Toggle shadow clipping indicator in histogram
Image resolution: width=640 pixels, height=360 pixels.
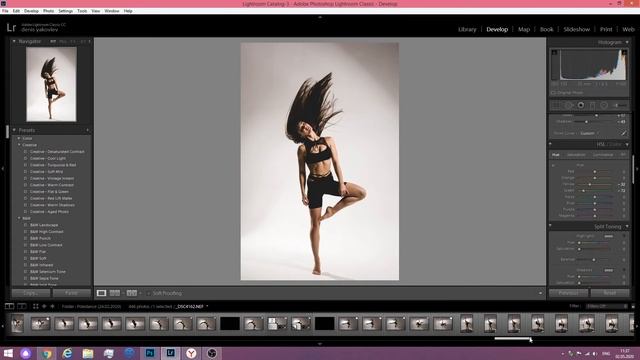click(x=554, y=52)
